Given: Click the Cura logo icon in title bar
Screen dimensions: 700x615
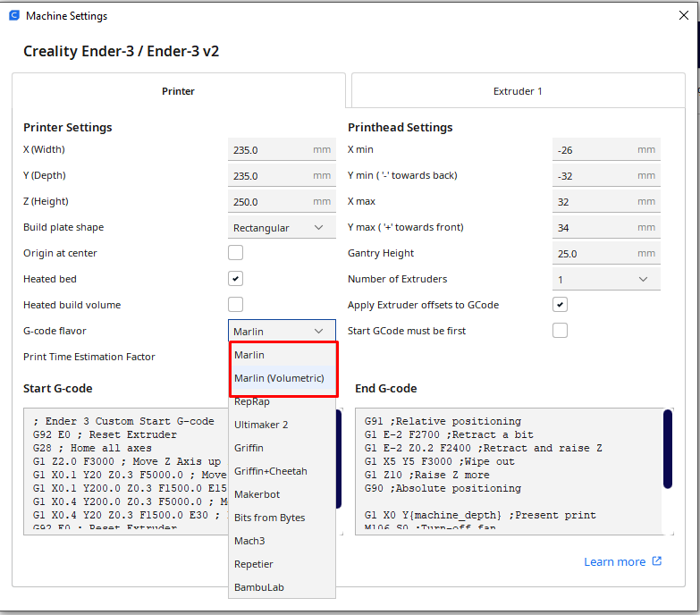Looking at the screenshot, I should click(x=14, y=15).
